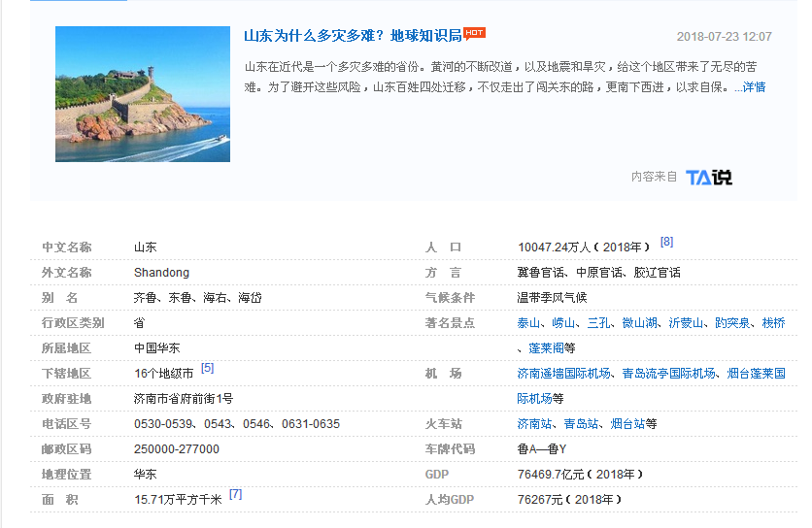Open the 沂蒙山 attraction link

pyautogui.click(x=686, y=323)
